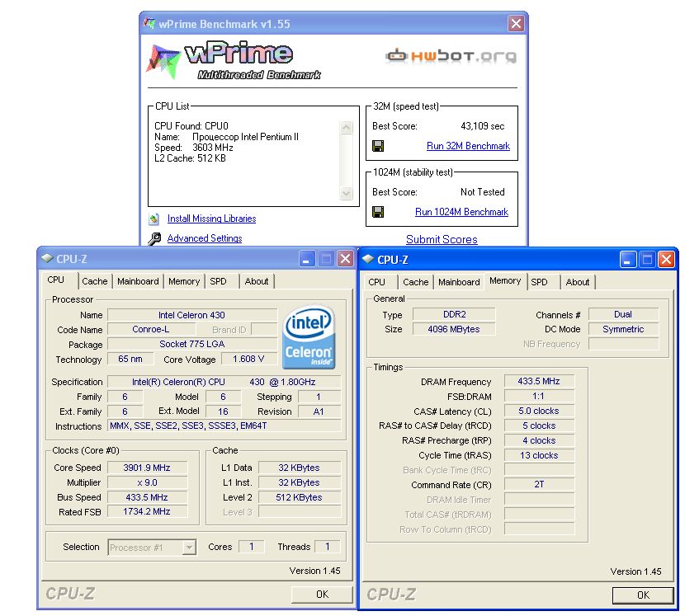
Task: Open the Processor #1 selection dropdown
Action: point(189,547)
